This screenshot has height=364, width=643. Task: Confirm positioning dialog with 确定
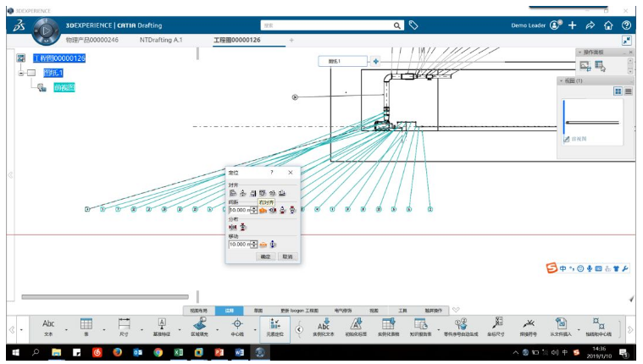click(265, 256)
